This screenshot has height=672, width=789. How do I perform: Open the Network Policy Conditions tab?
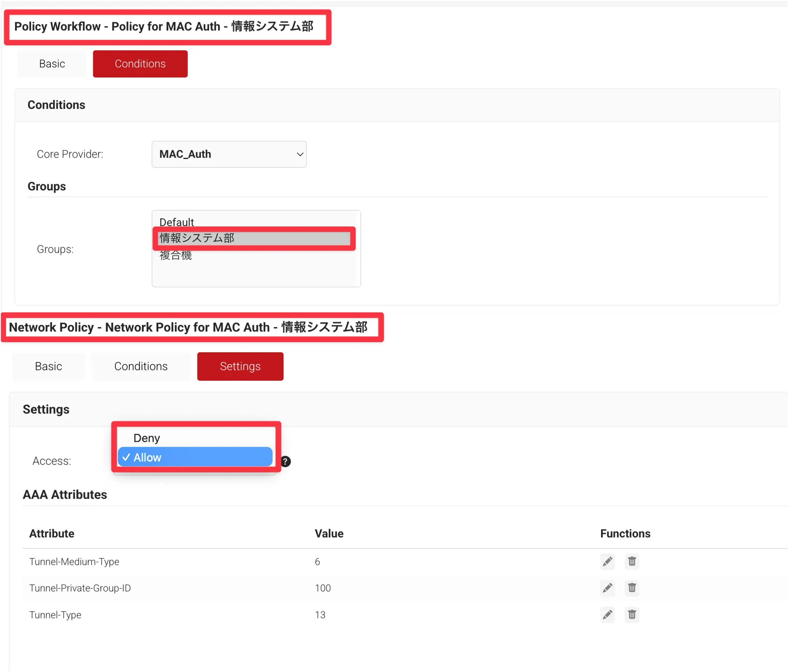(x=141, y=366)
